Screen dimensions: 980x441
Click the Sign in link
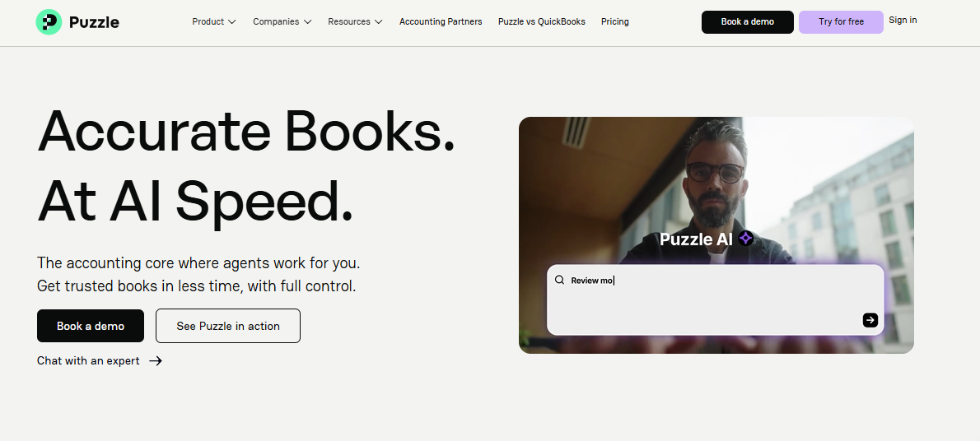[903, 20]
